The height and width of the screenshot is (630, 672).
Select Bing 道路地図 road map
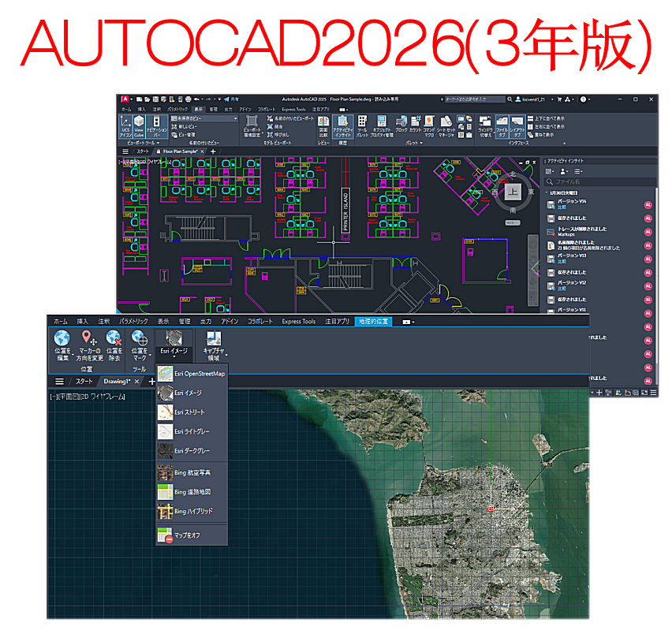tap(191, 492)
